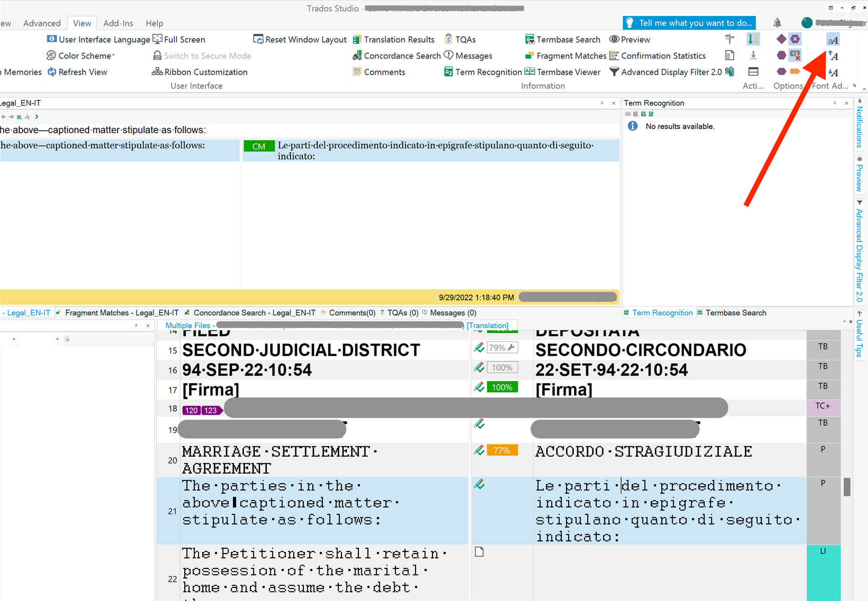This screenshot has height=601, width=868.
Task: Select the Concordance Search - Legal_EN-IT tab
Action: tap(250, 313)
